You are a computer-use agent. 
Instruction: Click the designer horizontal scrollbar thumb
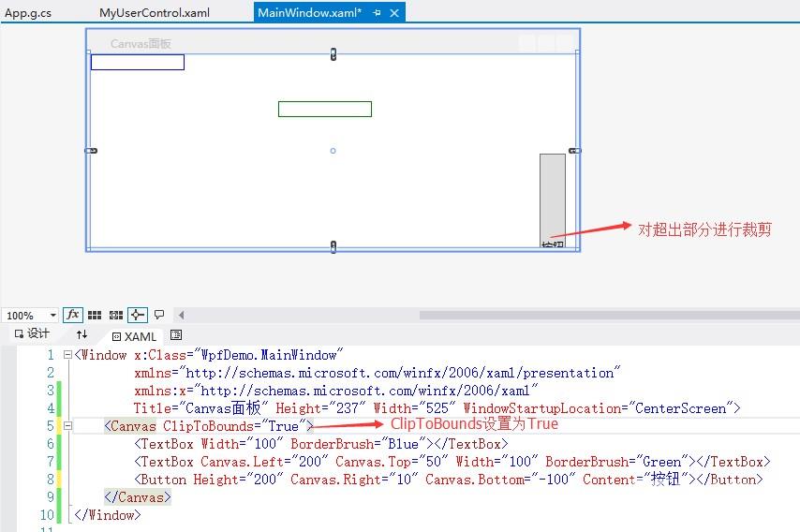click(x=609, y=316)
